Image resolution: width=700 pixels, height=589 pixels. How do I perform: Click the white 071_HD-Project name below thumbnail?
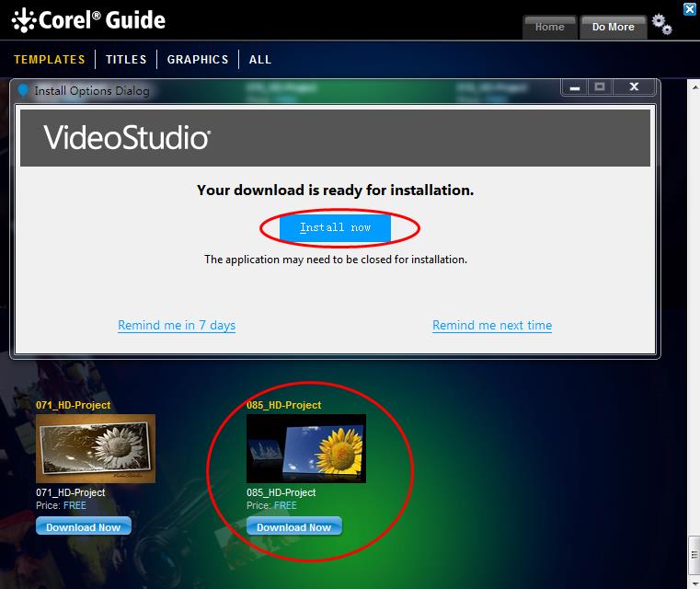71,492
